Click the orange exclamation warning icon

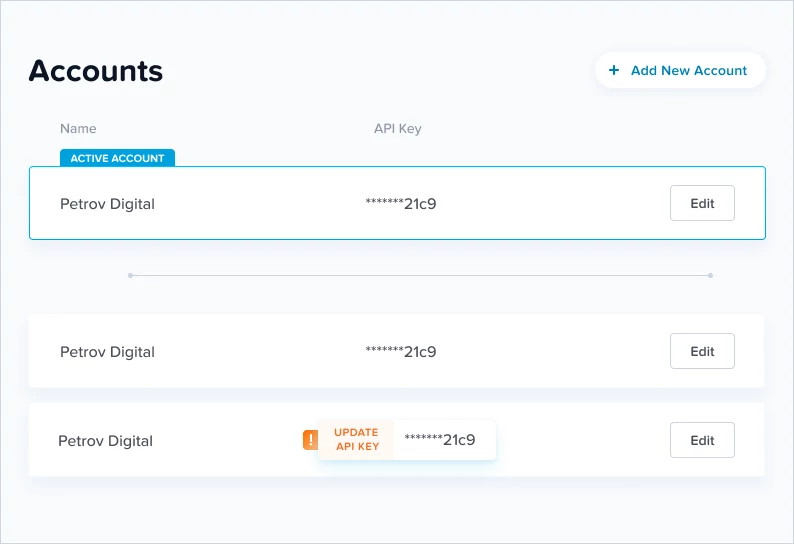coord(310,440)
